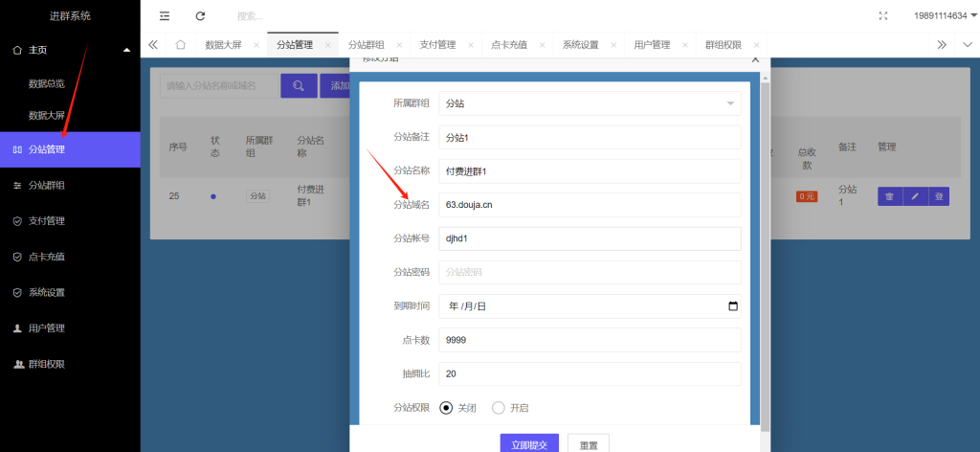980x452 pixels.
Task: Close the edit substation dialog
Action: (755, 59)
